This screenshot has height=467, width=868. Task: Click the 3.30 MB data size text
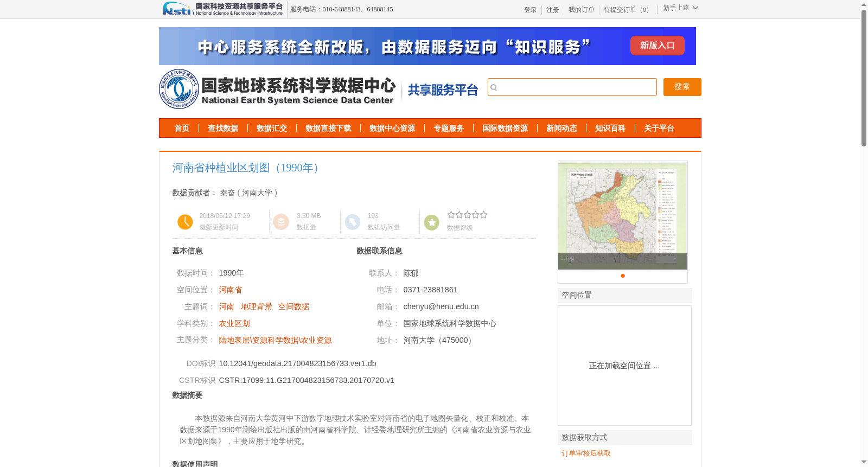pyautogui.click(x=309, y=216)
